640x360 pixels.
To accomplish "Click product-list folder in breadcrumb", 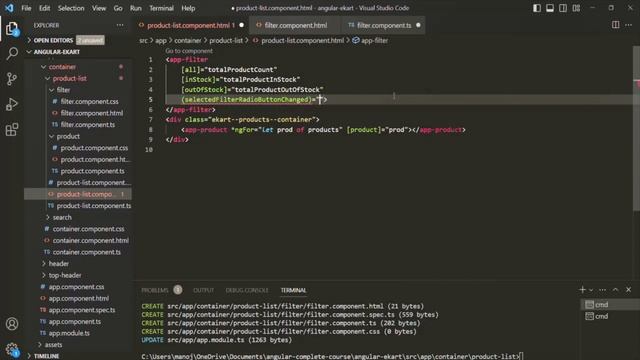I will pos(226,40).
